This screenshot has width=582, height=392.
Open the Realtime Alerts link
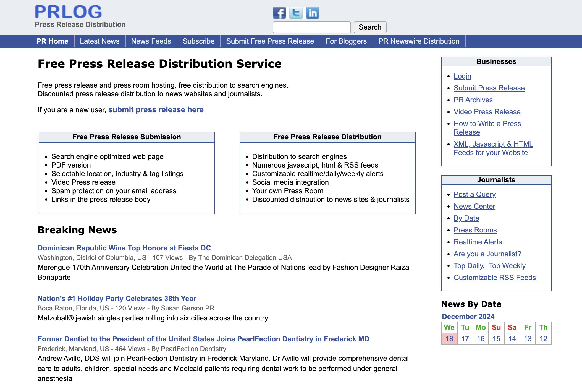pyautogui.click(x=478, y=242)
